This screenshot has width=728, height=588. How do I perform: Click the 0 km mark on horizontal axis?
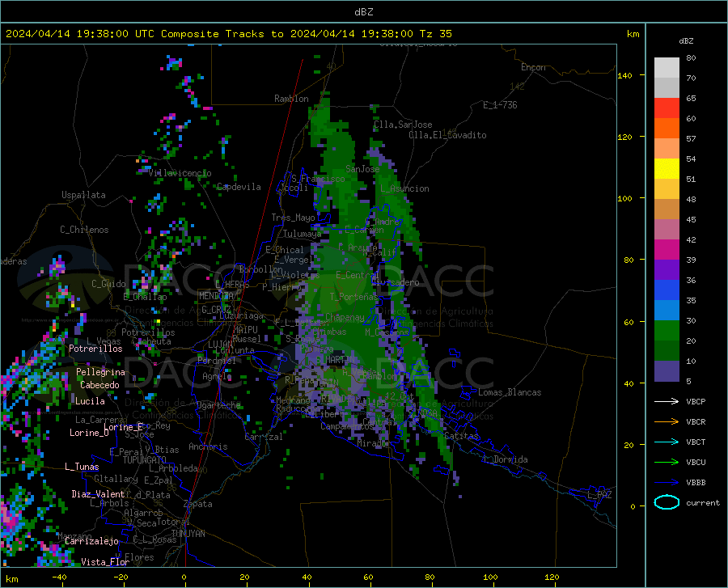click(184, 577)
